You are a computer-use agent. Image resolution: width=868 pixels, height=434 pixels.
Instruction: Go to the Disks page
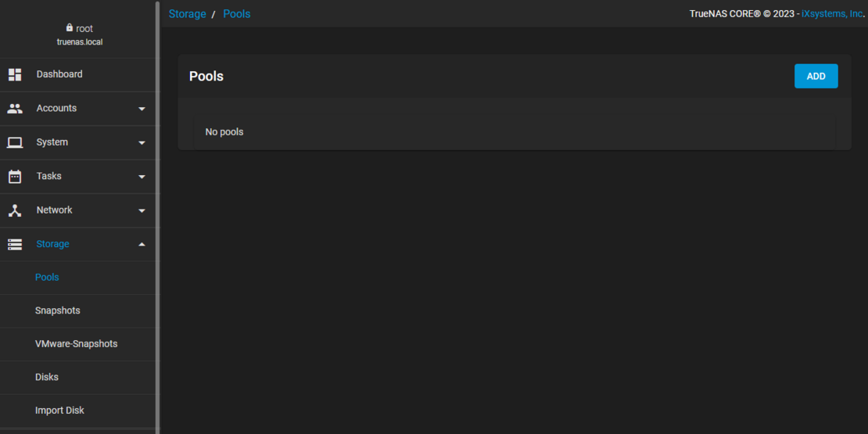(x=47, y=377)
